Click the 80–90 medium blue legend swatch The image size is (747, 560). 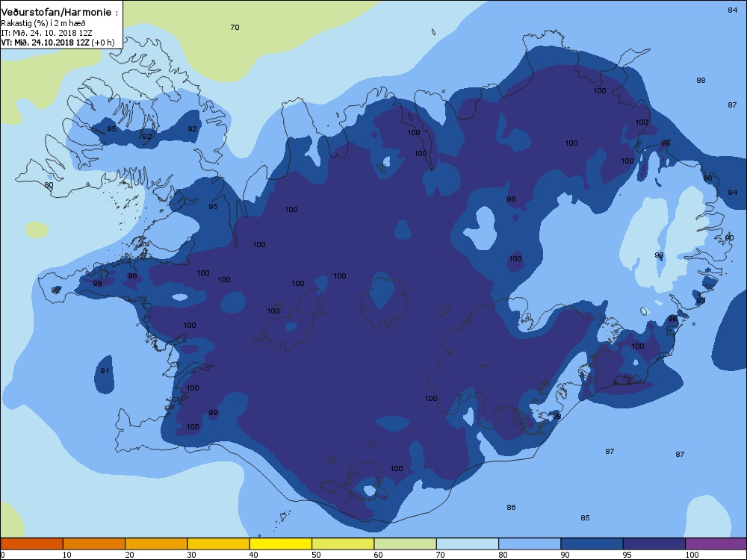pos(530,544)
